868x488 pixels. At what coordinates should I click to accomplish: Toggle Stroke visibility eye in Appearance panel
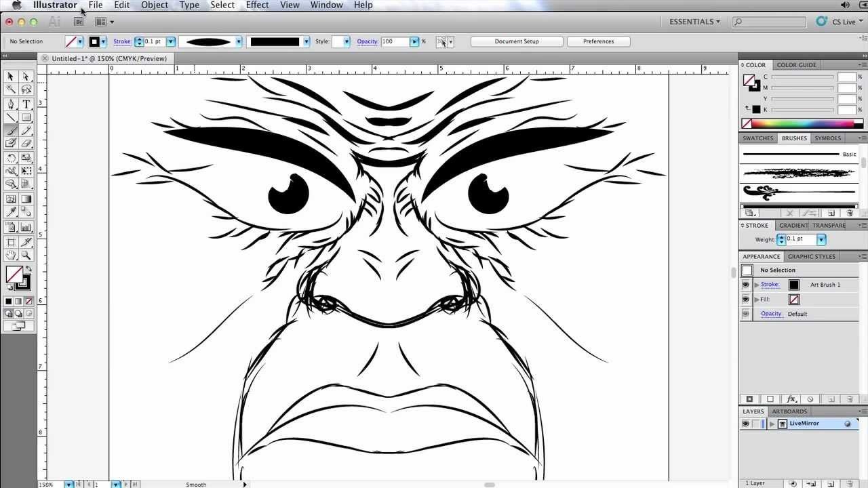746,285
